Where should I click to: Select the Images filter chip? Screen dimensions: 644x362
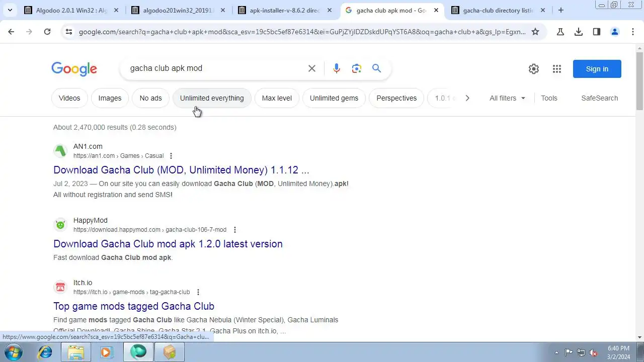click(110, 98)
